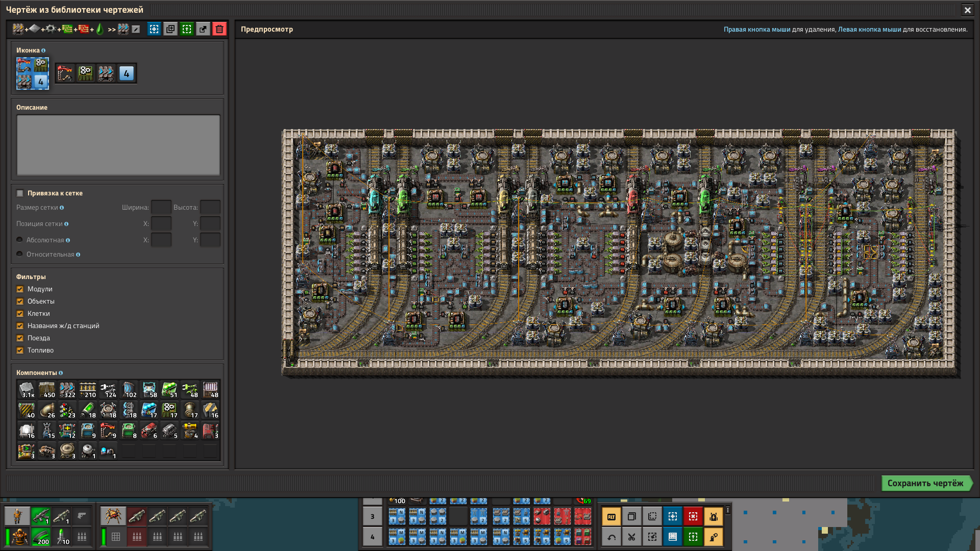Image resolution: width=980 pixels, height=551 pixels.
Task: Click the bulk inserter component showing 124
Action: click(108, 390)
